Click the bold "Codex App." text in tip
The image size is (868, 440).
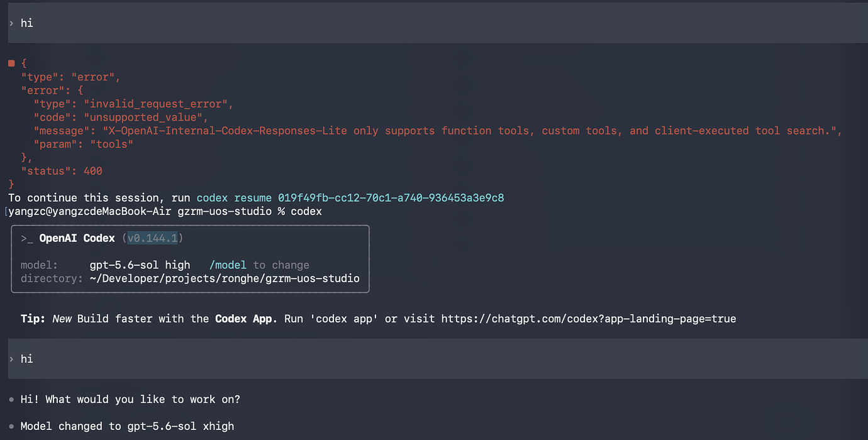point(247,319)
